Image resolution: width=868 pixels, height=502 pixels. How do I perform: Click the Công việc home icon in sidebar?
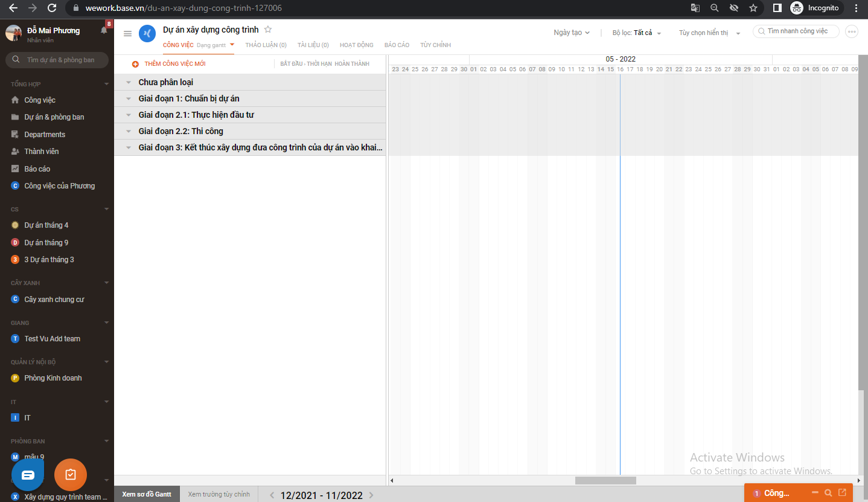[15, 100]
